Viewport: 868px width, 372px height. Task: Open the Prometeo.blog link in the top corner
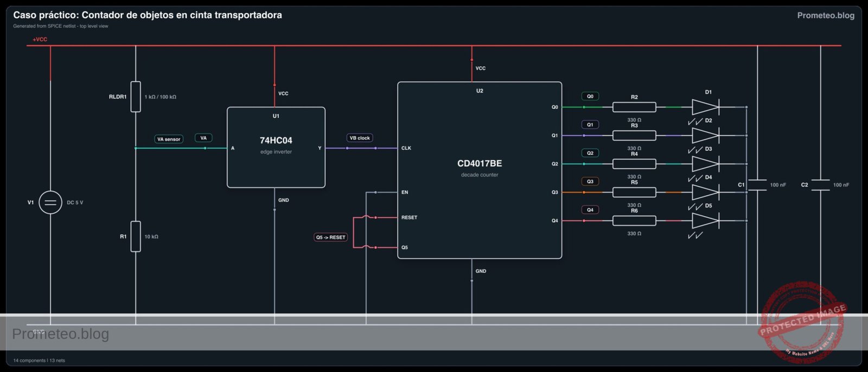click(826, 15)
